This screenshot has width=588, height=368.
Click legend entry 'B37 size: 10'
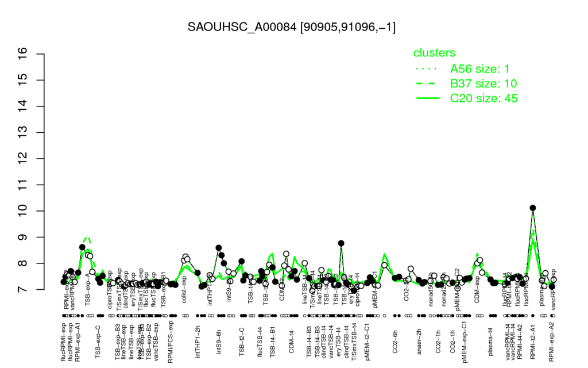[x=483, y=83]
